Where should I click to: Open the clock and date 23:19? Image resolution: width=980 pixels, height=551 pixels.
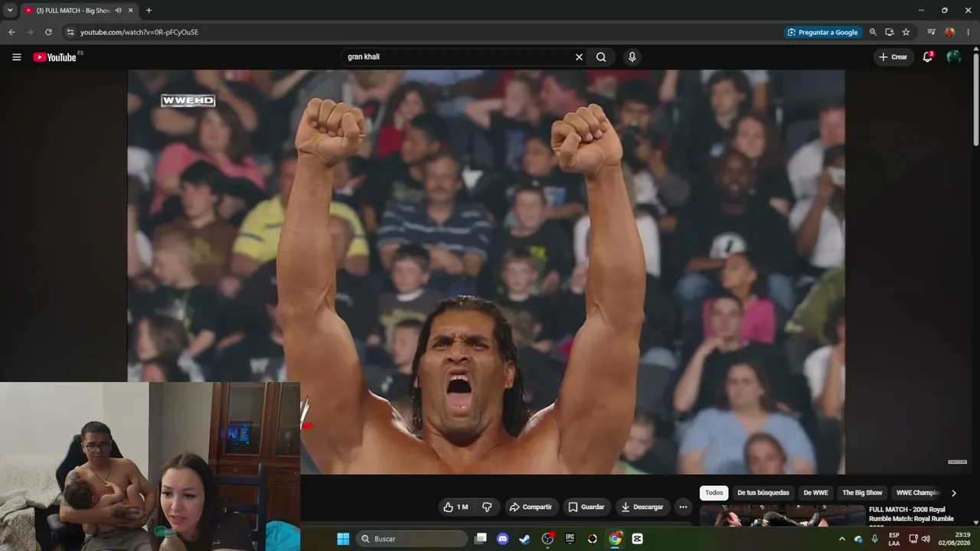[955, 539]
